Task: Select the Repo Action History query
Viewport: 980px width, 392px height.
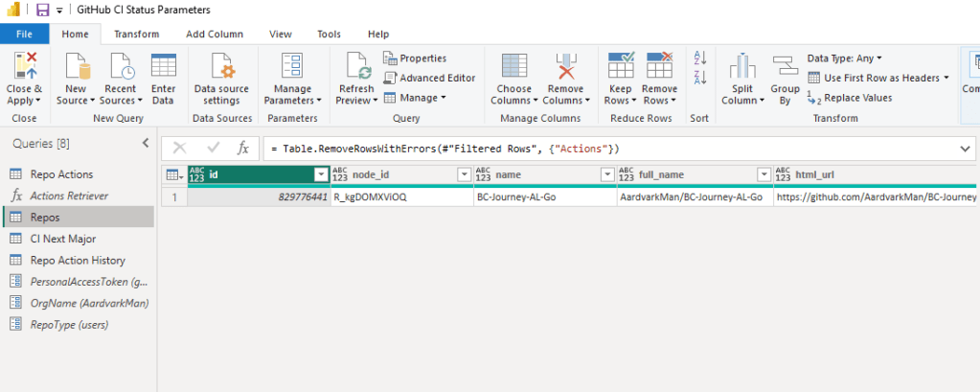Action: point(78,260)
